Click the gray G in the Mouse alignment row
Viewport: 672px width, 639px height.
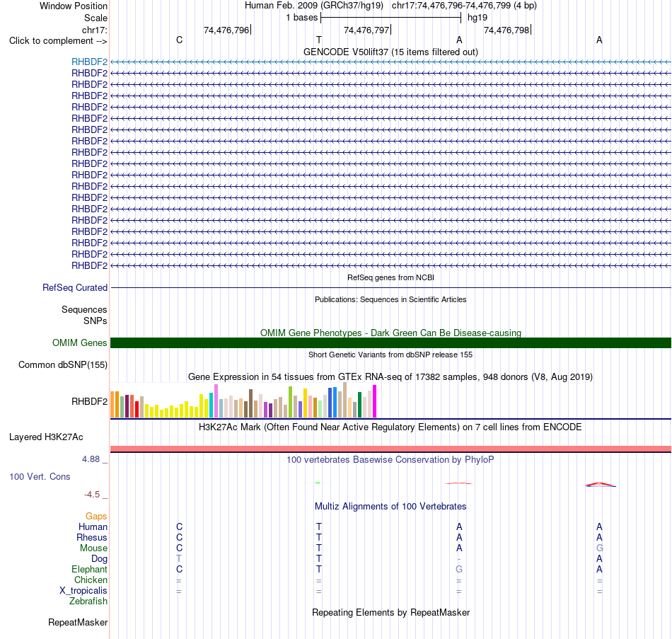600,548
